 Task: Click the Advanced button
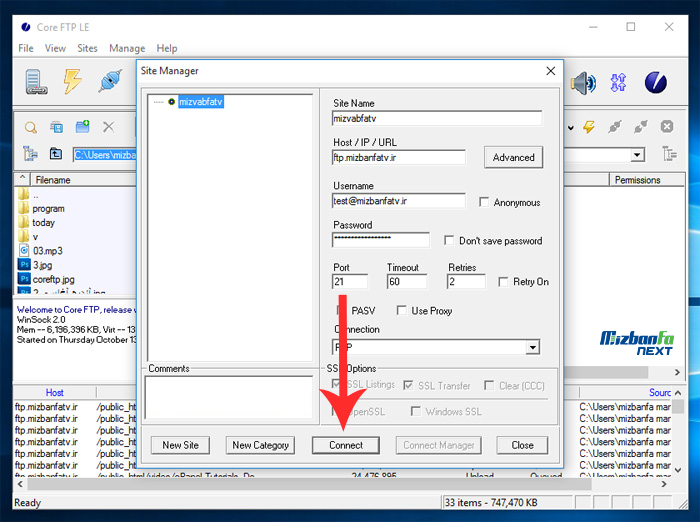513,157
